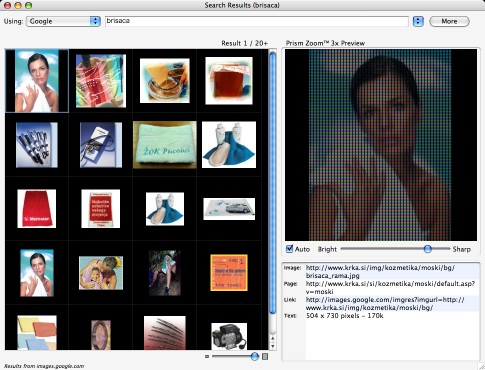Click the 'Prism Zoom 3x Preview' label
Viewport: 485px width, 370px height.
click(x=325, y=43)
